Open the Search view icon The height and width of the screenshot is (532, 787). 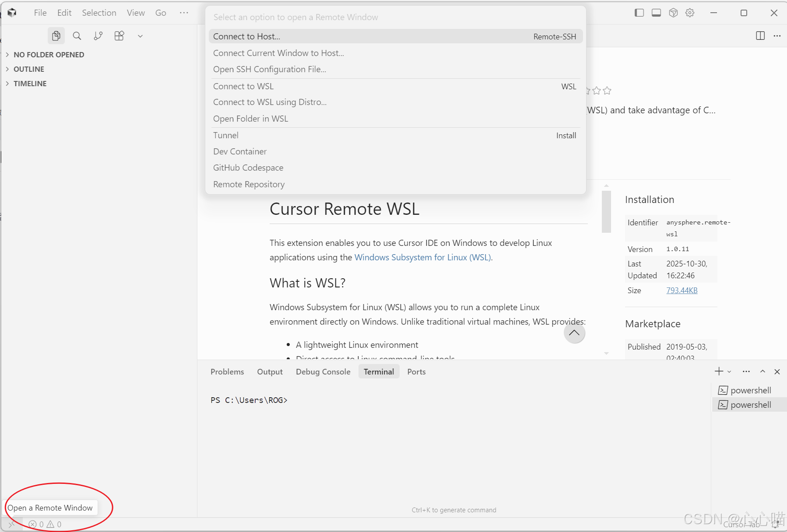pos(77,36)
